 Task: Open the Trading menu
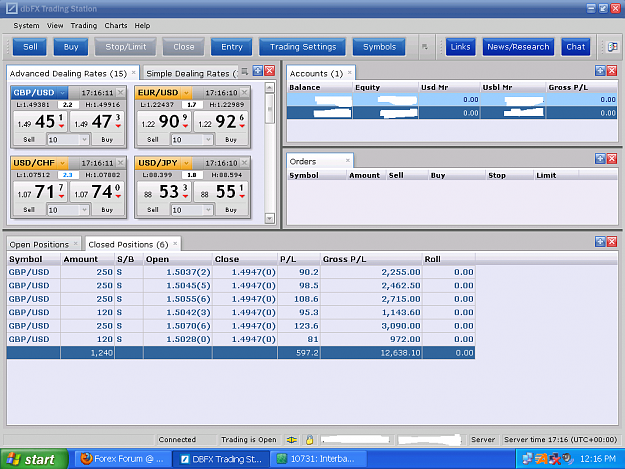click(84, 26)
